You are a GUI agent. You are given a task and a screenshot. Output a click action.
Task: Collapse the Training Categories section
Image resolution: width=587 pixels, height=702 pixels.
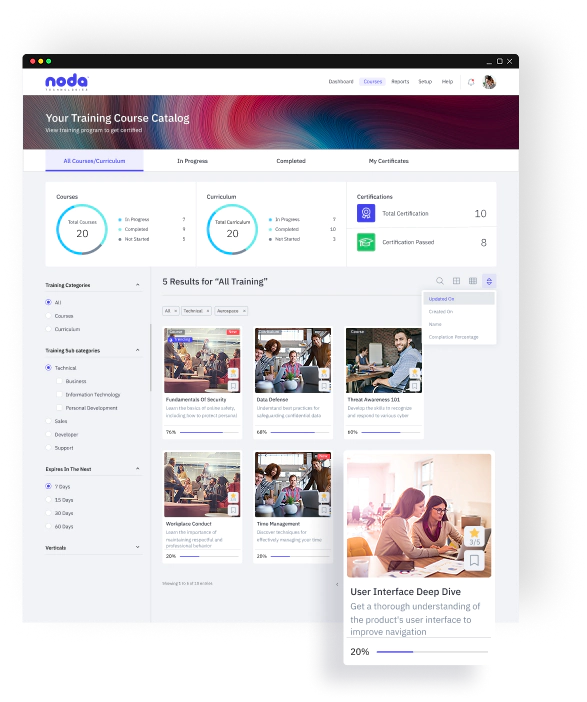[137, 285]
